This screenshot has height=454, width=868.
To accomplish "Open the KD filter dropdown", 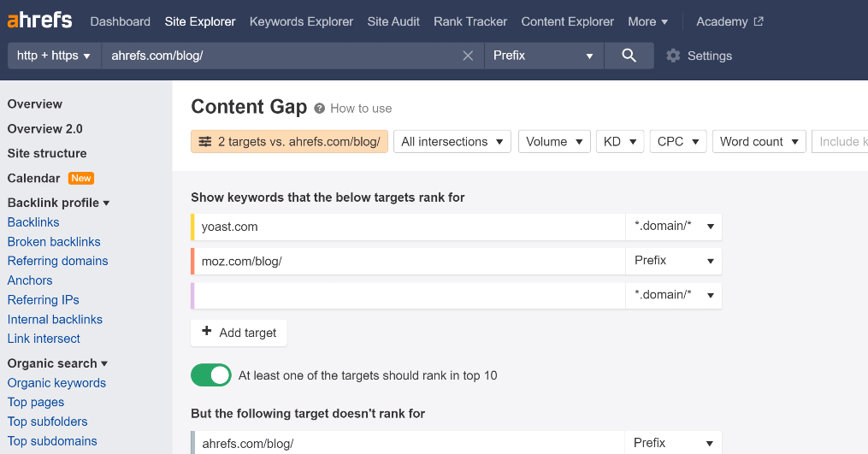I will pos(619,142).
